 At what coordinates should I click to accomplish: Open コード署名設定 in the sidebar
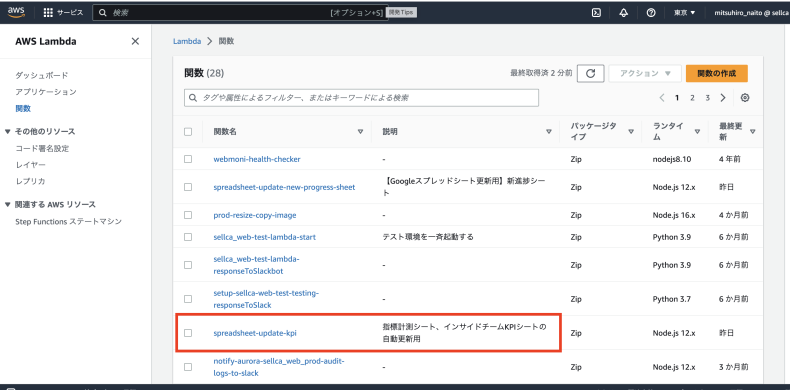tap(42, 149)
